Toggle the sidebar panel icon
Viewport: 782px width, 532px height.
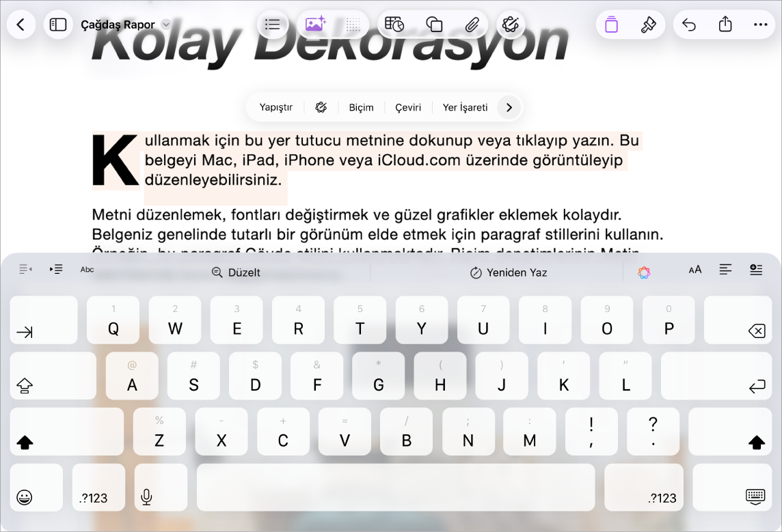(58, 25)
